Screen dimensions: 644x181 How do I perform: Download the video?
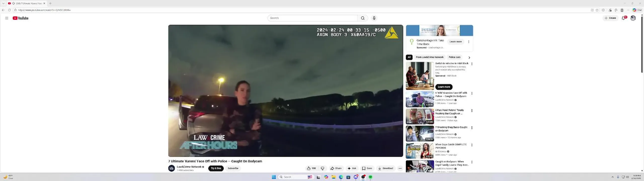click(386, 168)
